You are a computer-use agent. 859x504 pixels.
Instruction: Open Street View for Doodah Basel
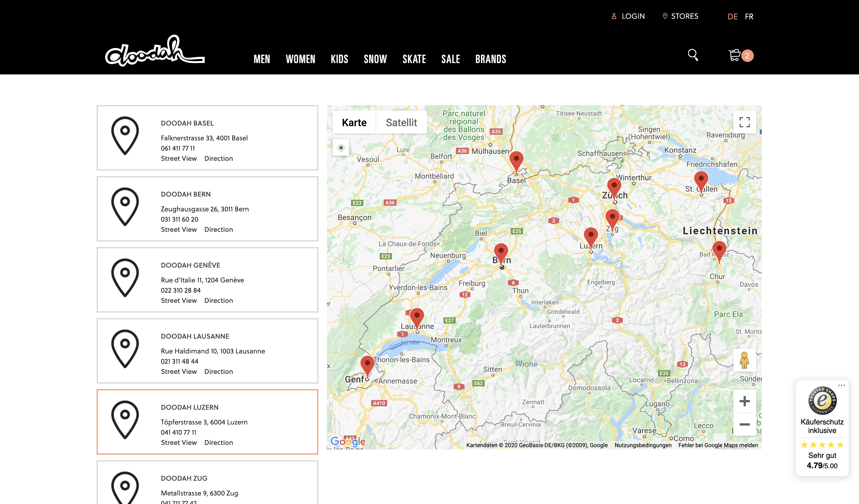(179, 159)
